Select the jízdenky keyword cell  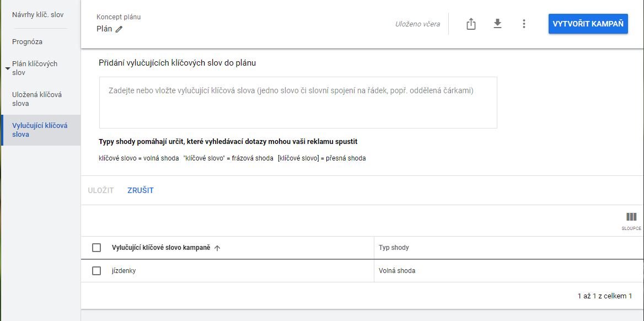point(124,271)
